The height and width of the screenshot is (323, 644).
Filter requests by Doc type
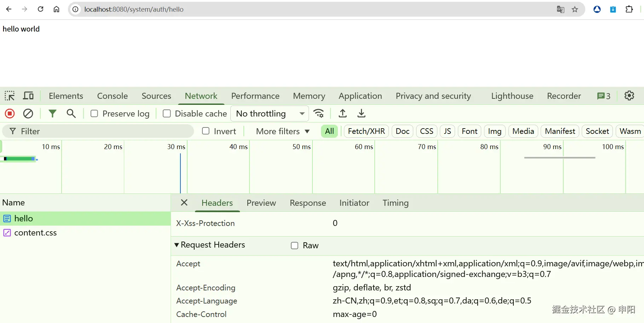pyautogui.click(x=403, y=131)
